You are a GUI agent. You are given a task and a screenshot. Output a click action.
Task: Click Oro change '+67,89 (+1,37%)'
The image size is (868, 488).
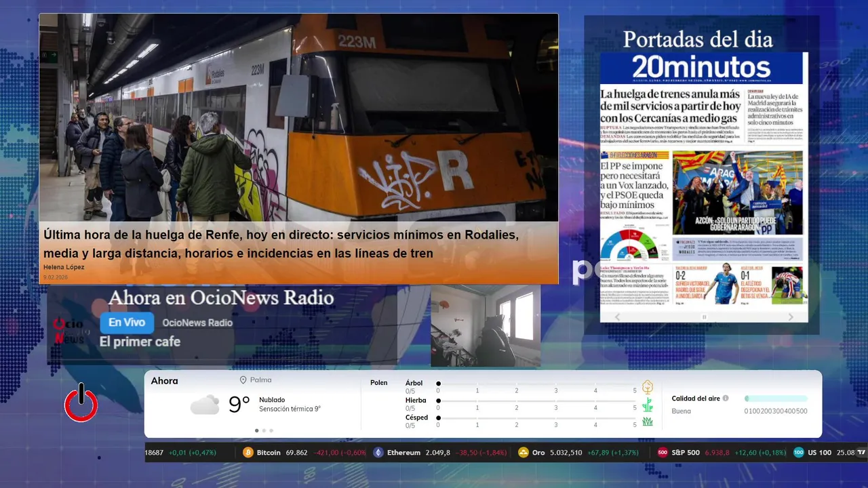click(613, 453)
